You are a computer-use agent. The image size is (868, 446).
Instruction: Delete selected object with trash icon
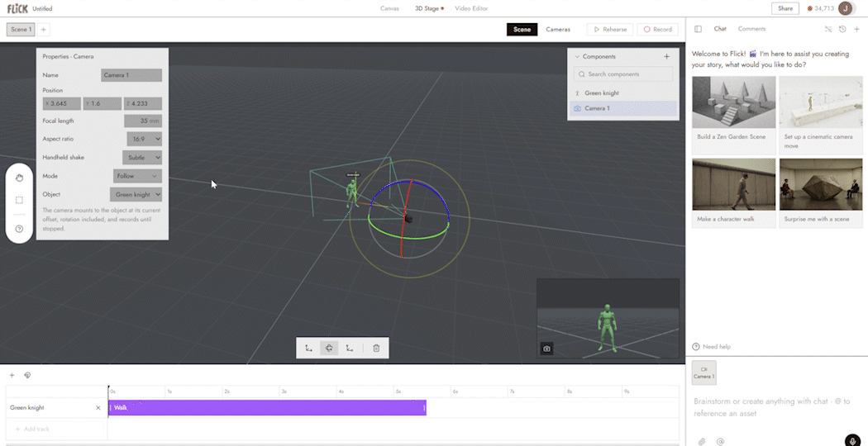tap(376, 348)
